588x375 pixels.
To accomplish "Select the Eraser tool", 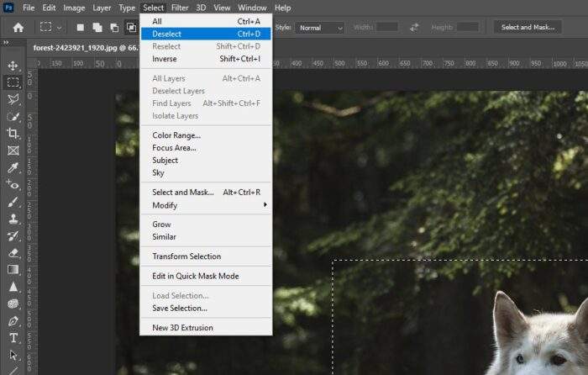I will [13, 252].
